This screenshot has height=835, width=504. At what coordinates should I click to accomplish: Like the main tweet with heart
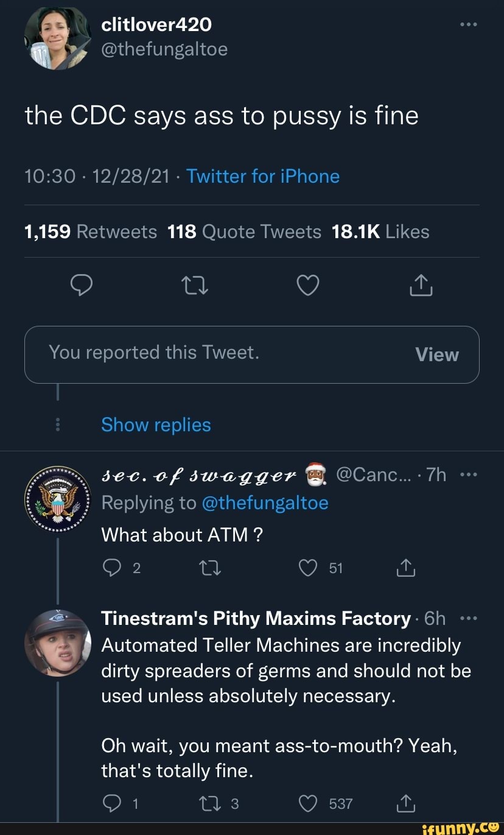308,284
